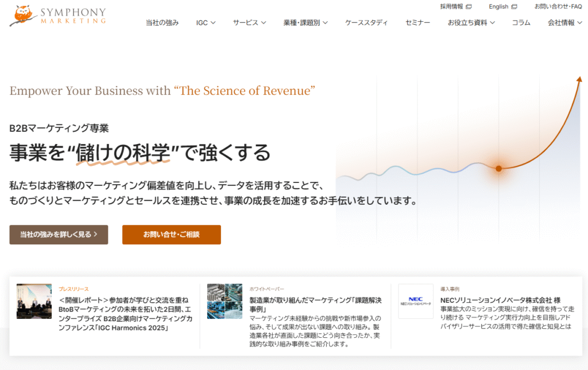Click external-link icon beside 採用情報
The width and height of the screenshot is (588, 370).
tap(469, 7)
